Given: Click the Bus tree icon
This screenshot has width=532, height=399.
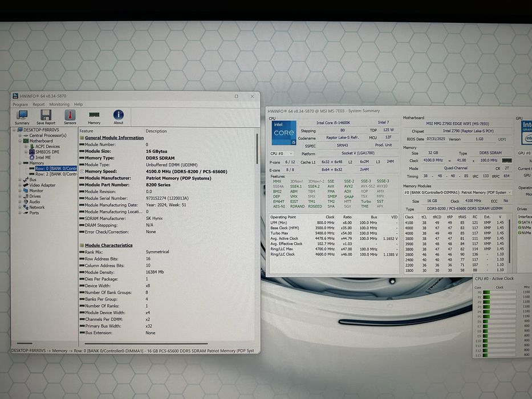Looking at the screenshot, I should click(26, 180).
